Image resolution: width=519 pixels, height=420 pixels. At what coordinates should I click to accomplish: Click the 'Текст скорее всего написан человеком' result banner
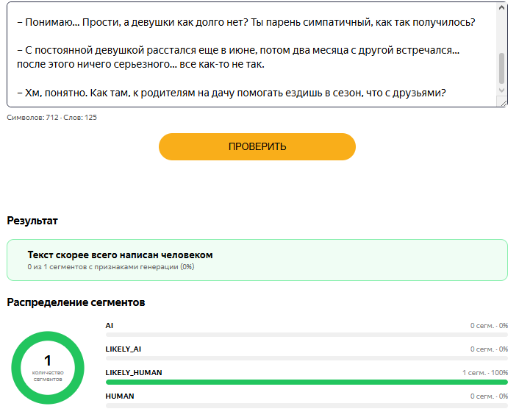coord(257,260)
